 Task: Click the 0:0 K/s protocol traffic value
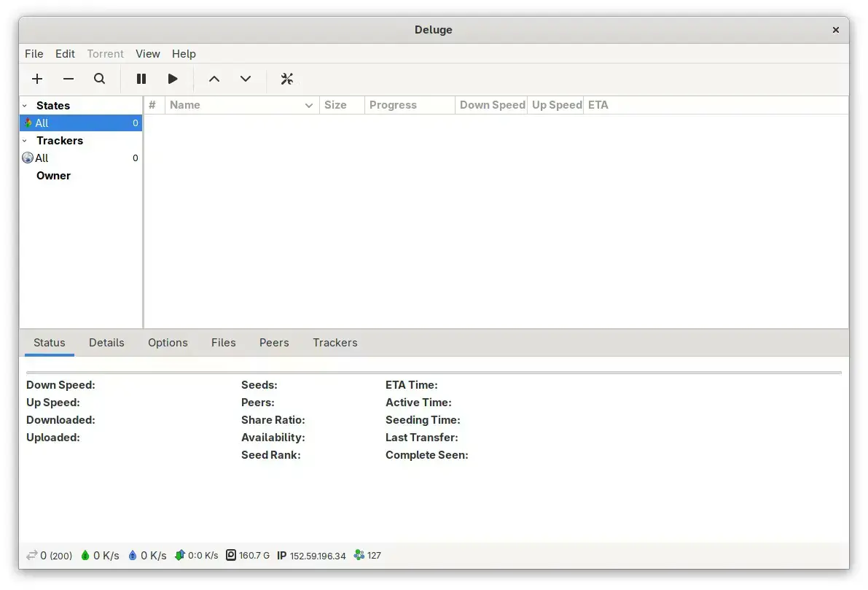(x=203, y=555)
